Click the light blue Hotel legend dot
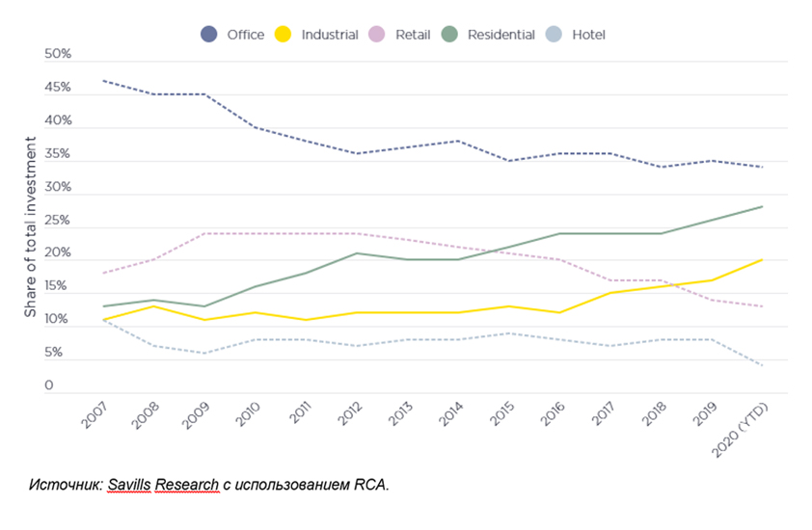This screenshot has height=530, width=812. [554, 35]
